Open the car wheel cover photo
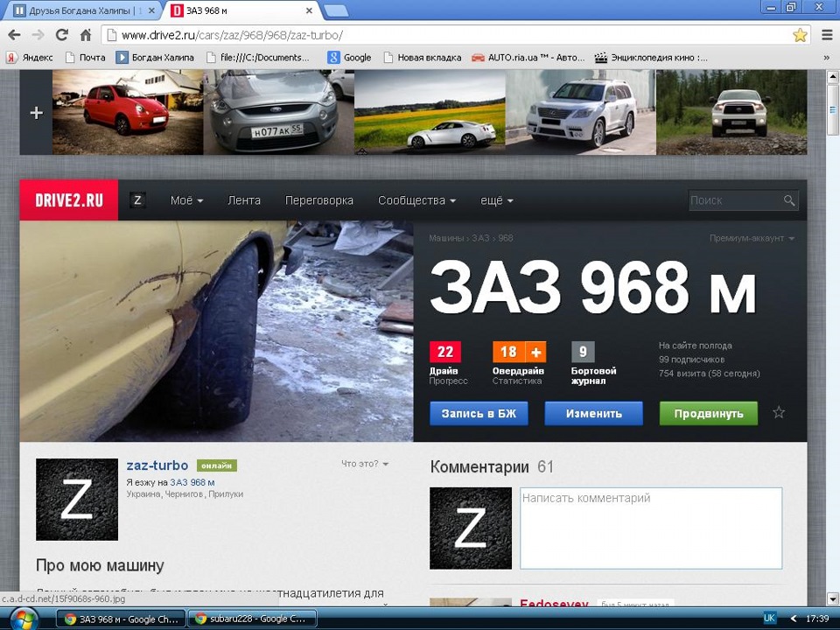The height and width of the screenshot is (630, 840). pos(216,331)
